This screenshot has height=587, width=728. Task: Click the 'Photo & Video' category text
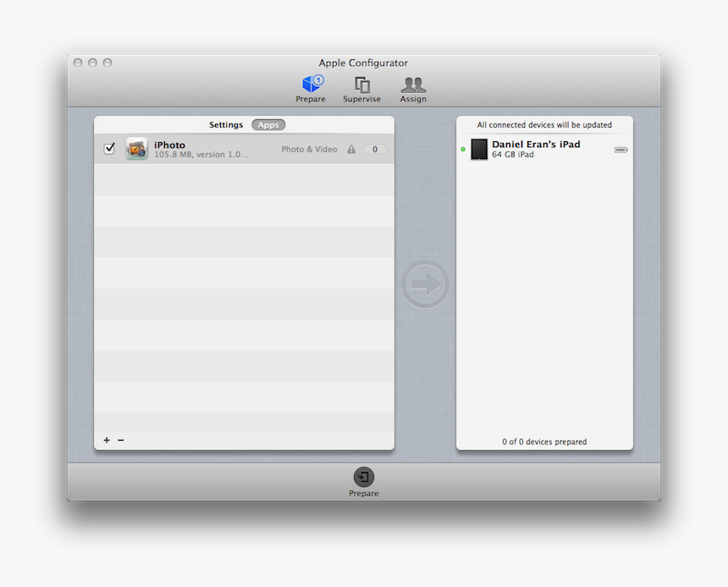309,150
